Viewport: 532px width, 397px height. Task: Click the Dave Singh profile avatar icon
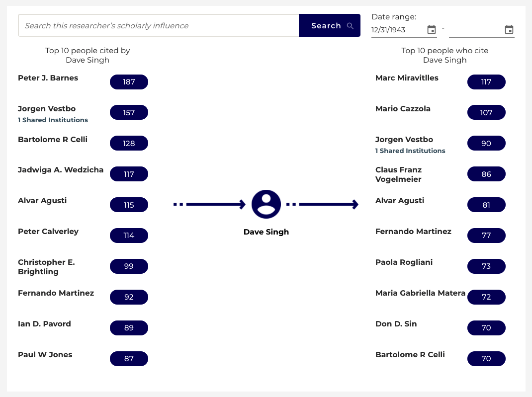[x=266, y=204]
